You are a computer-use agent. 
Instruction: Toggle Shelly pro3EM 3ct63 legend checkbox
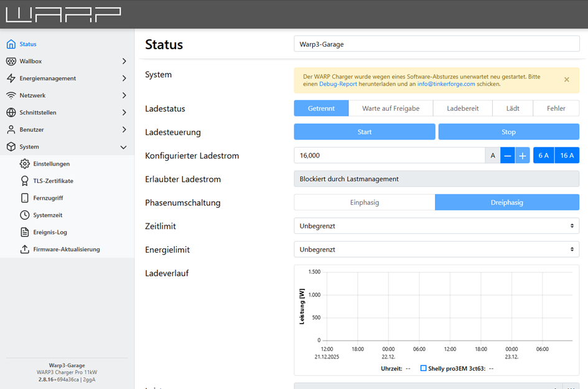[423, 368]
